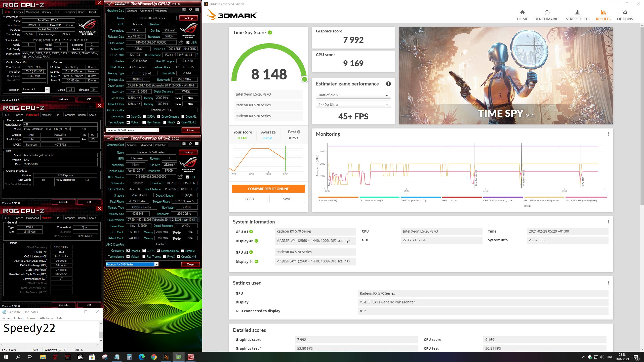Image resolution: width=644 pixels, height=362 pixels.
Task: Switch to the Bench tab in the top CPU-Z window
Action: coord(82,12)
